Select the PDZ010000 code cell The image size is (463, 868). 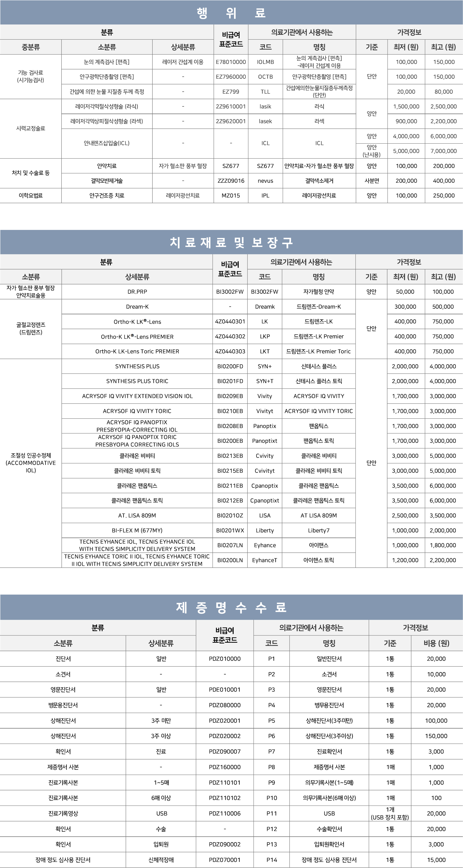pos(225,659)
